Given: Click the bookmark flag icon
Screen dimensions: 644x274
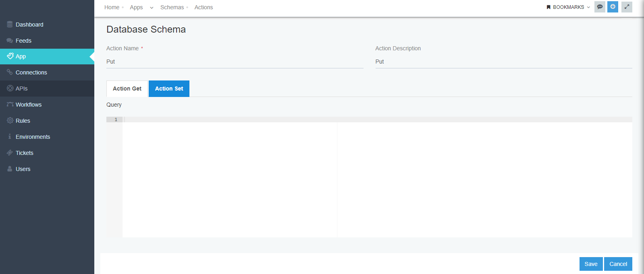Looking at the screenshot, I should pos(548,7).
